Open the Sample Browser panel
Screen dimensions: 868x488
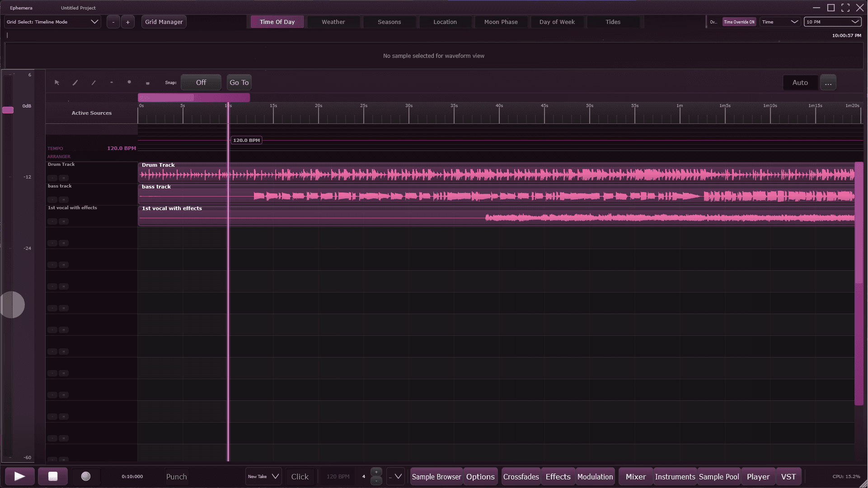tap(436, 477)
